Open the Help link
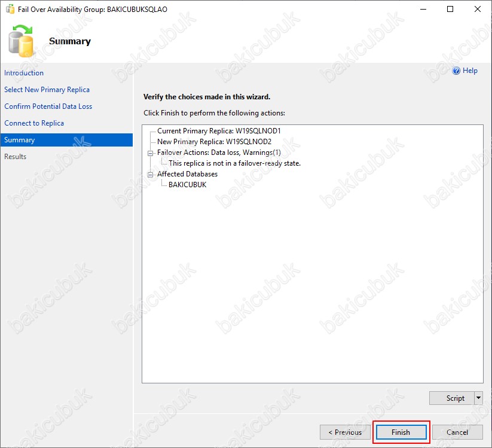The image size is (492, 448). pyautogui.click(x=470, y=71)
